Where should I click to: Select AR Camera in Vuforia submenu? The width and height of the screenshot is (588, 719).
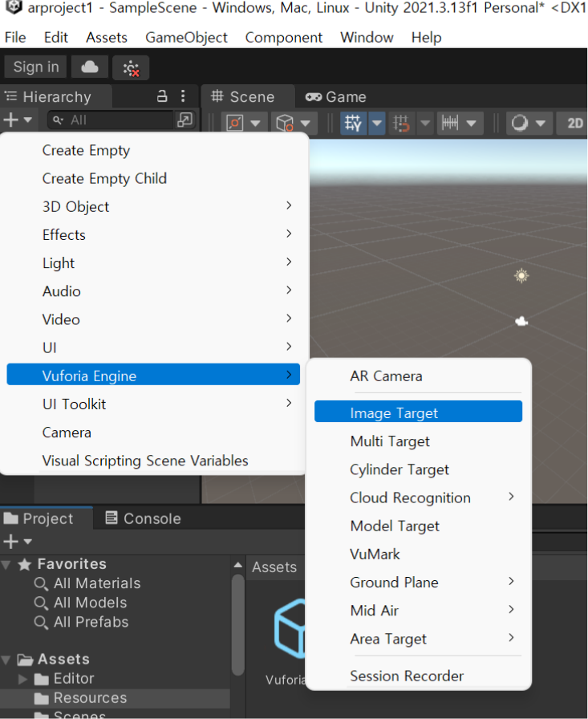pyautogui.click(x=418, y=376)
